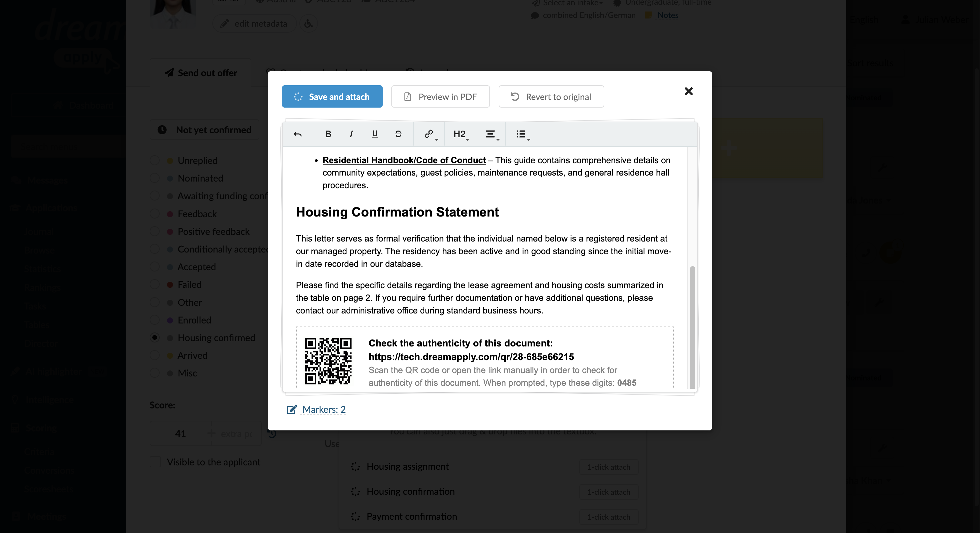
Task: Close the document editor dialog
Action: pyautogui.click(x=688, y=91)
